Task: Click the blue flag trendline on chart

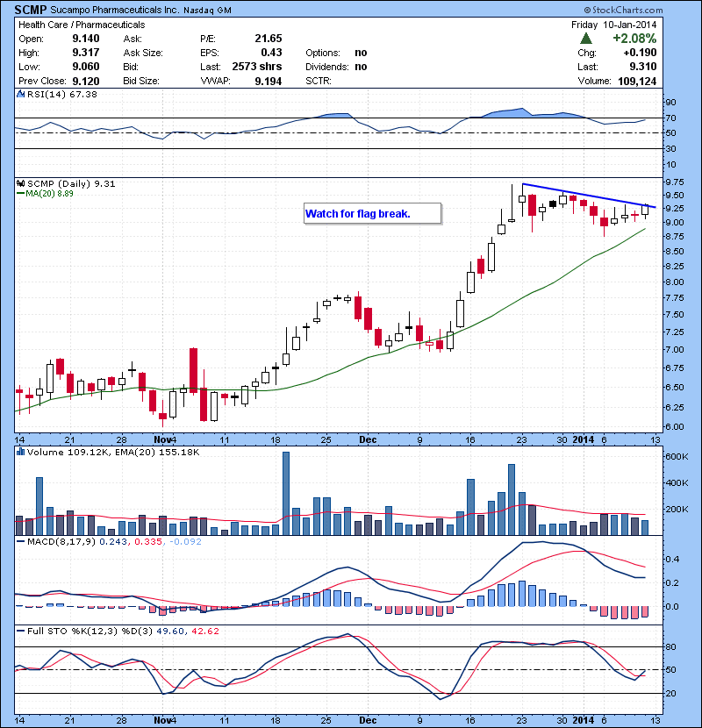Action: point(589,196)
